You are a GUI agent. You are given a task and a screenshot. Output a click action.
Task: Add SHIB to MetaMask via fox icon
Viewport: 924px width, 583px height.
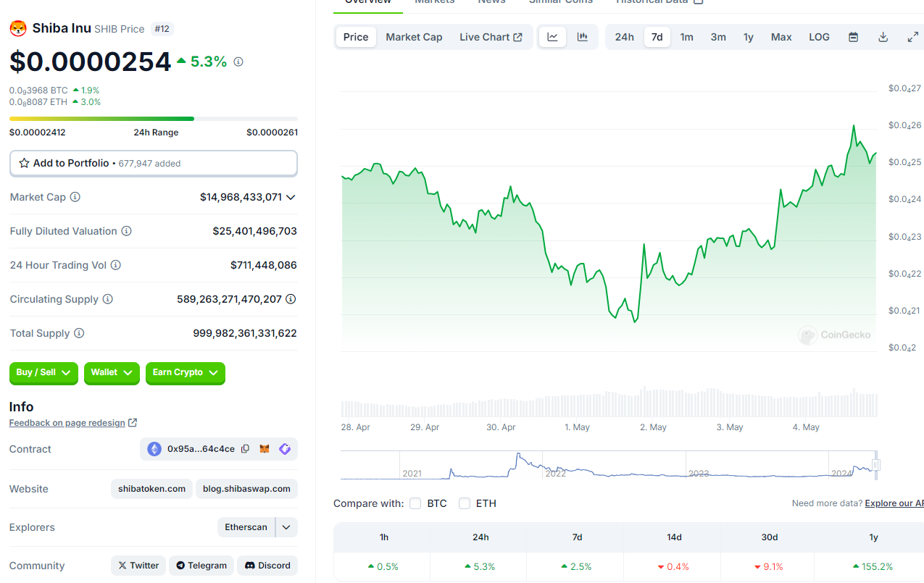click(265, 449)
